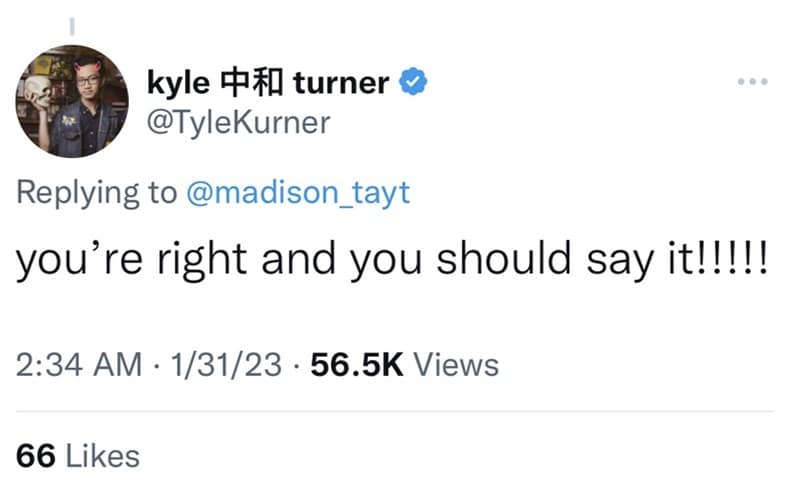Click the bold 66 like count number
The image size is (800, 478).
[x=35, y=455]
